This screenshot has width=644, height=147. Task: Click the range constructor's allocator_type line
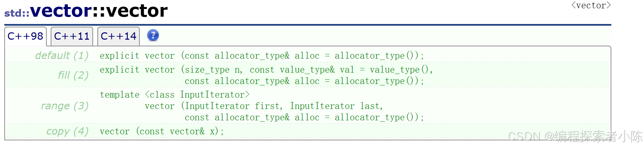coord(304,117)
